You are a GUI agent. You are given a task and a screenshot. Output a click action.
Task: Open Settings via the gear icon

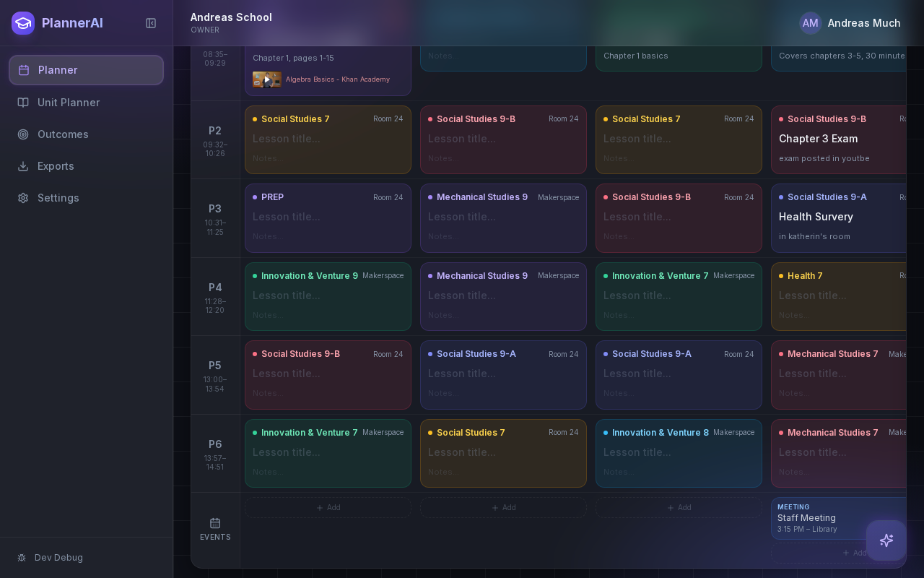[24, 198]
